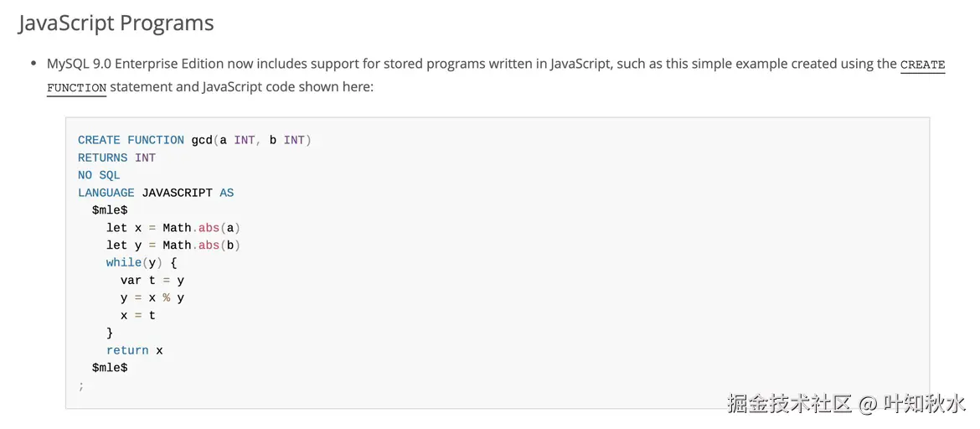Click the JavaScript Programs heading

116,23
